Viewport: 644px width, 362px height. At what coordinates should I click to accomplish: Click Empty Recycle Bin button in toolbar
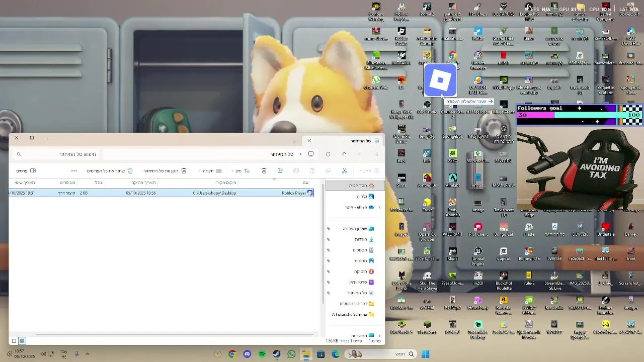coord(165,171)
